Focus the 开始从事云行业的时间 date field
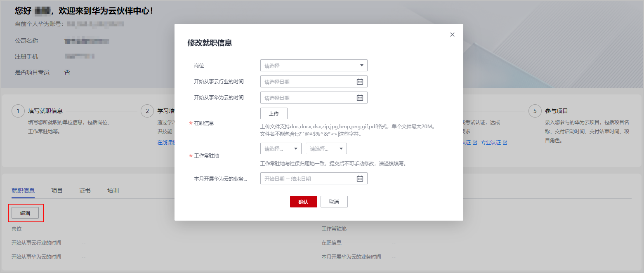 pos(314,82)
